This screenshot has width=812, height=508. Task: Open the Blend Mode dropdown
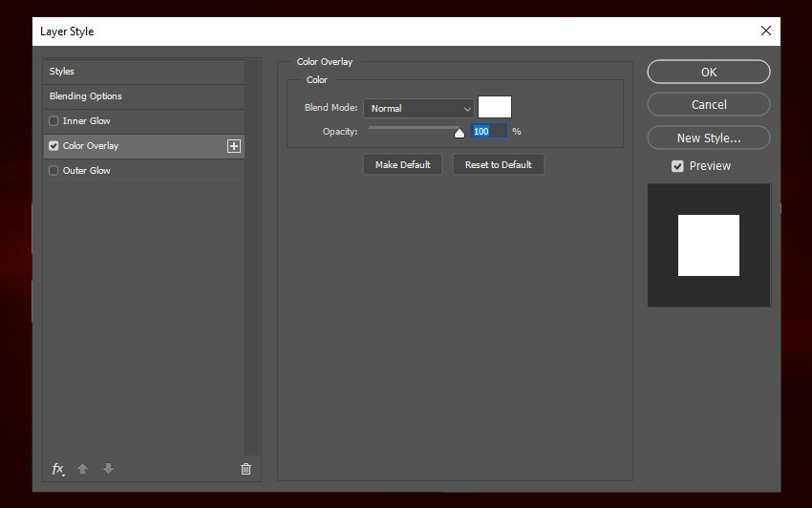click(x=418, y=109)
